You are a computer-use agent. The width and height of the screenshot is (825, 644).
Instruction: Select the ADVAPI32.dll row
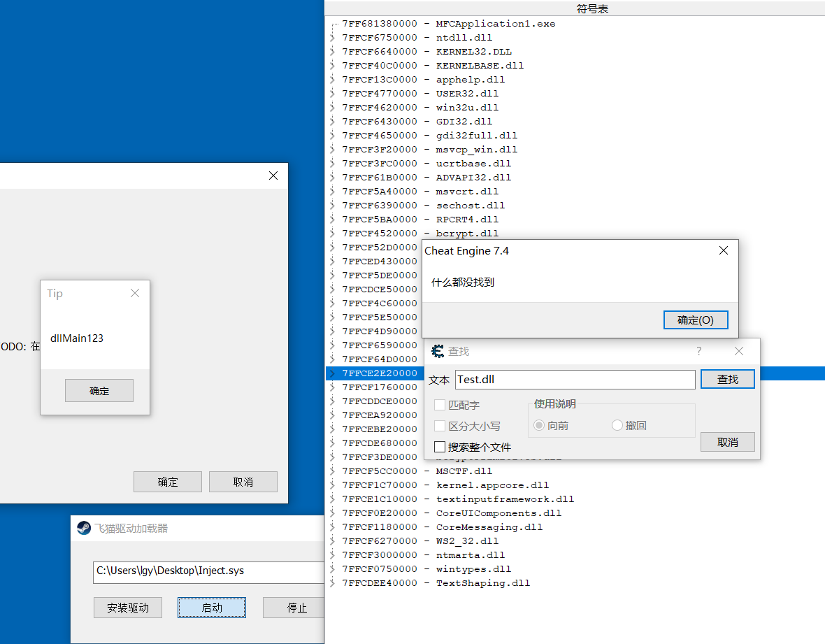(426, 178)
